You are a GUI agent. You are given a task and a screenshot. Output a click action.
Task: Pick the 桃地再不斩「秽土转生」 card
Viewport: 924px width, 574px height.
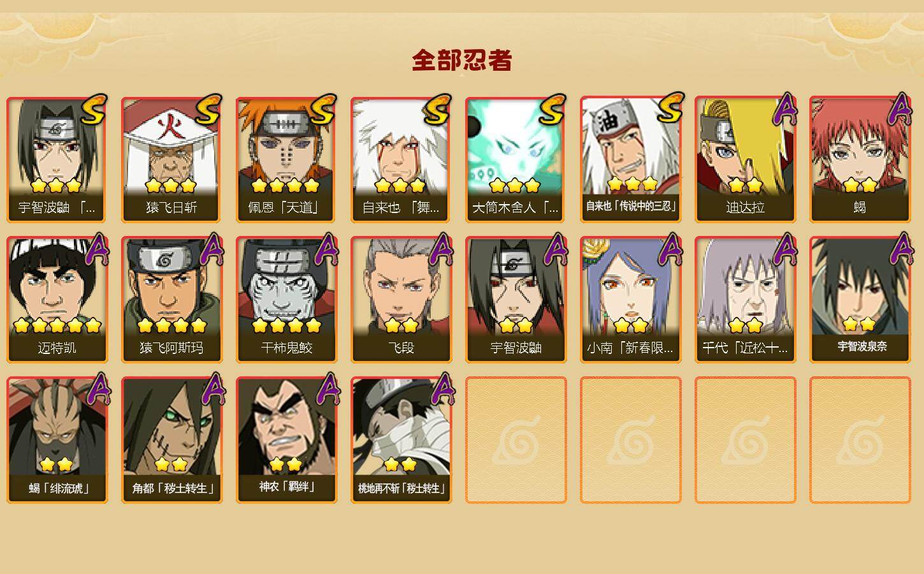tap(401, 440)
